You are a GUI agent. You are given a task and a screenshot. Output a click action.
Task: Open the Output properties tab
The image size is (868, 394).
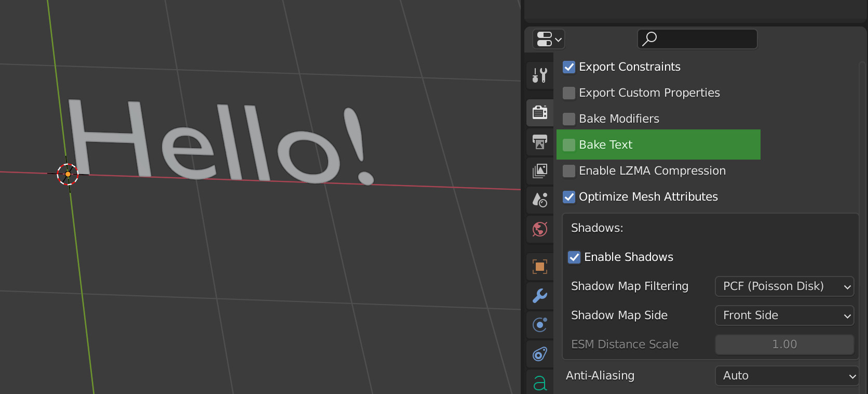click(x=540, y=142)
